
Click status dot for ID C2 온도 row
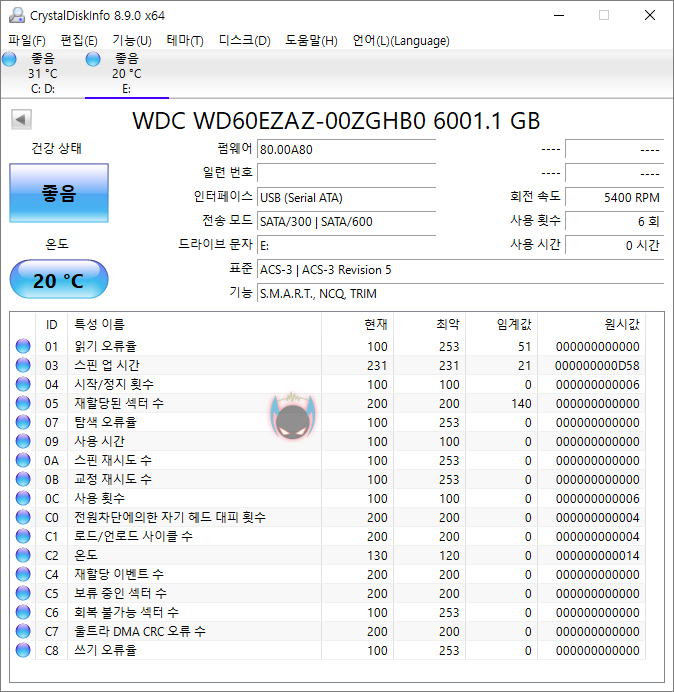[x=23, y=555]
